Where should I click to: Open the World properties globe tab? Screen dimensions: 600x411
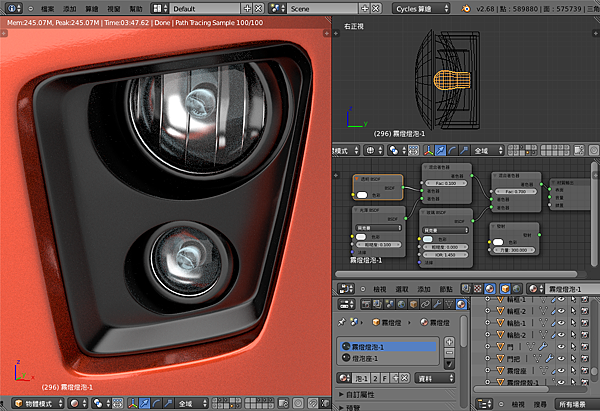click(x=401, y=304)
